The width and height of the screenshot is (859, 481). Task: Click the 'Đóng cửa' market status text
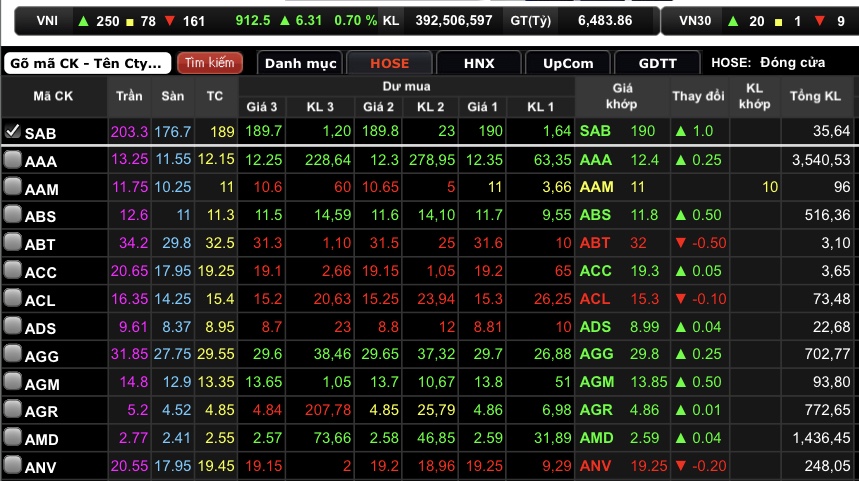click(792, 62)
